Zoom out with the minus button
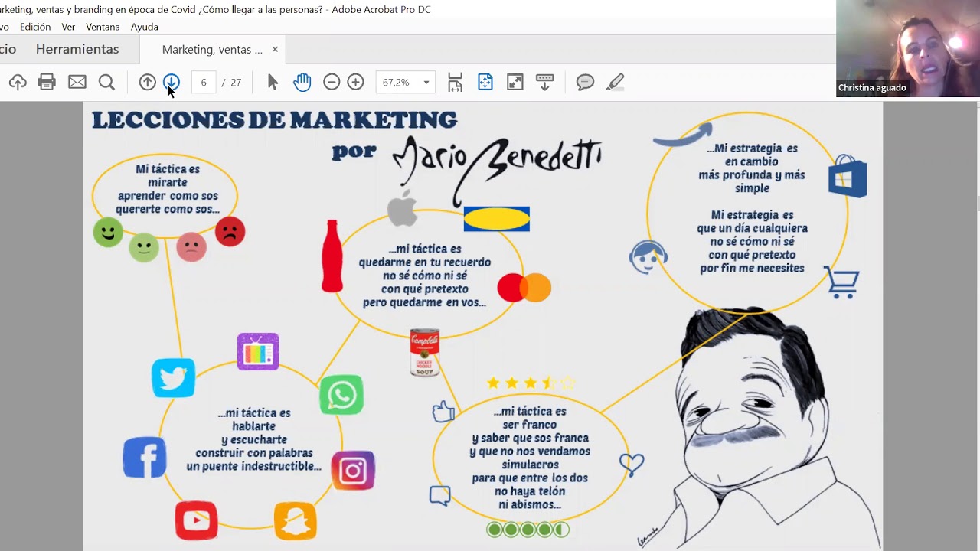980x551 pixels. point(332,82)
